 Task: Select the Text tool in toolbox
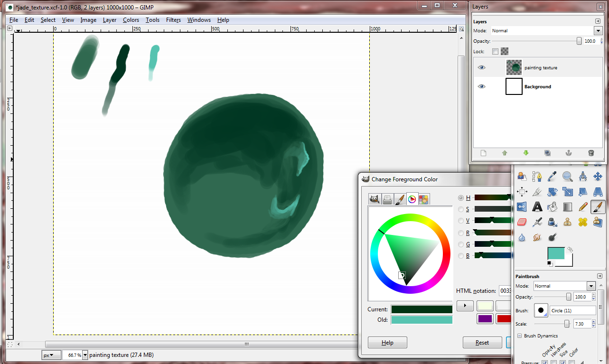pos(537,207)
